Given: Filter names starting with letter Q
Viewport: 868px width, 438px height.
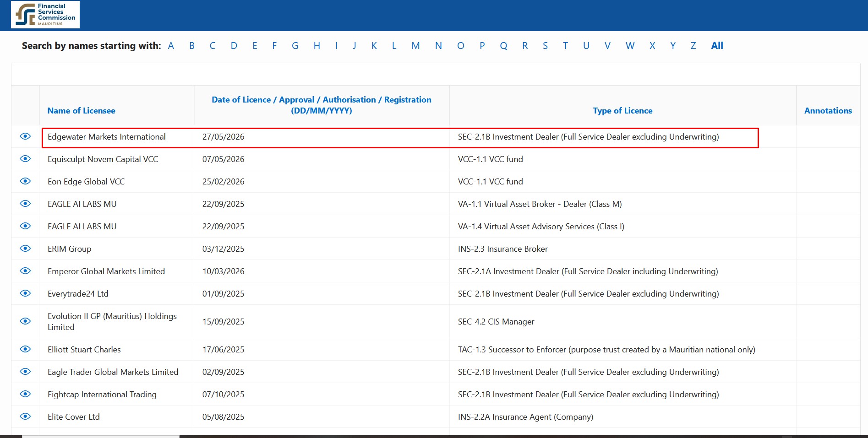Looking at the screenshot, I should (503, 46).
